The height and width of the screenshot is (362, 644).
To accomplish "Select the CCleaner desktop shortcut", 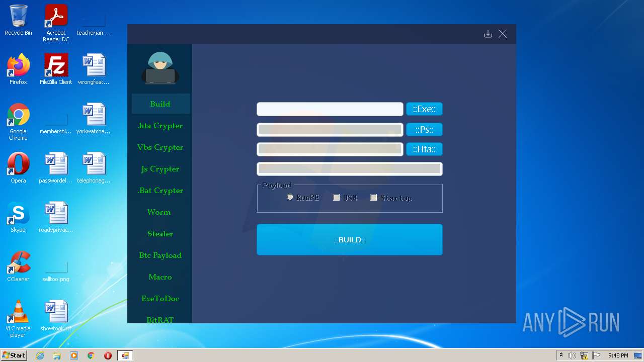I will [18, 266].
